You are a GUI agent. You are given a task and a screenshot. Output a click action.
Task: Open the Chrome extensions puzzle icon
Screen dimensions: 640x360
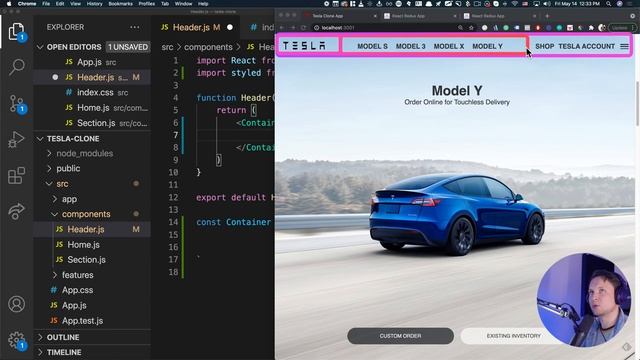(591, 28)
